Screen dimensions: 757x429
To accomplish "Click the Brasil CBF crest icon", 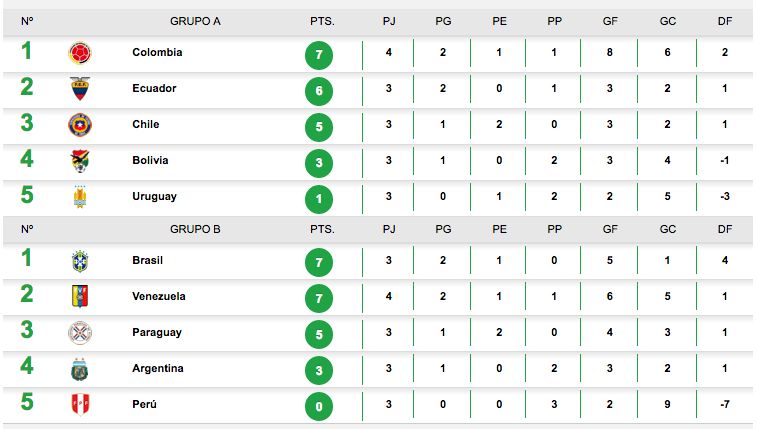I will pos(80,261).
